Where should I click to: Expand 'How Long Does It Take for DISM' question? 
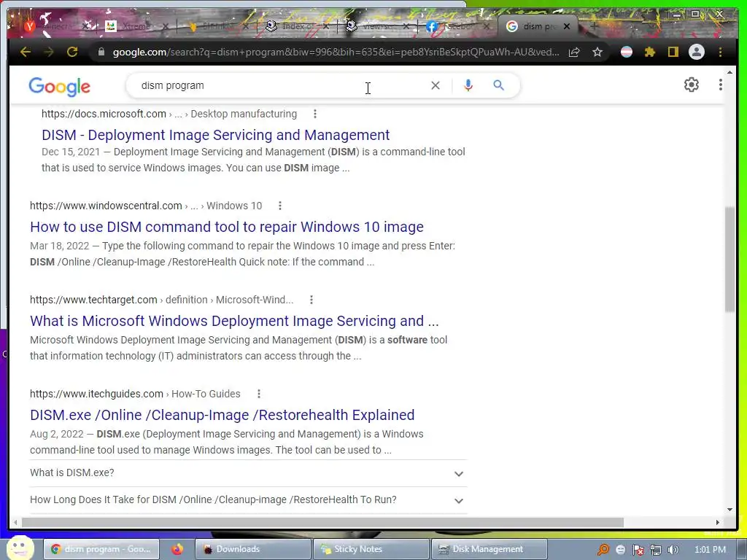click(x=248, y=500)
